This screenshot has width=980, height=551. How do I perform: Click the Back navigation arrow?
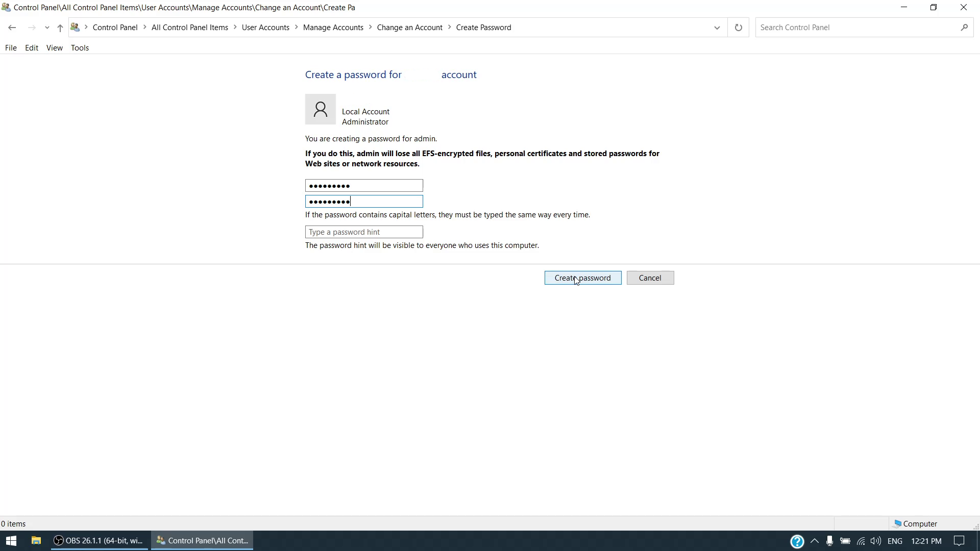[x=12, y=28]
